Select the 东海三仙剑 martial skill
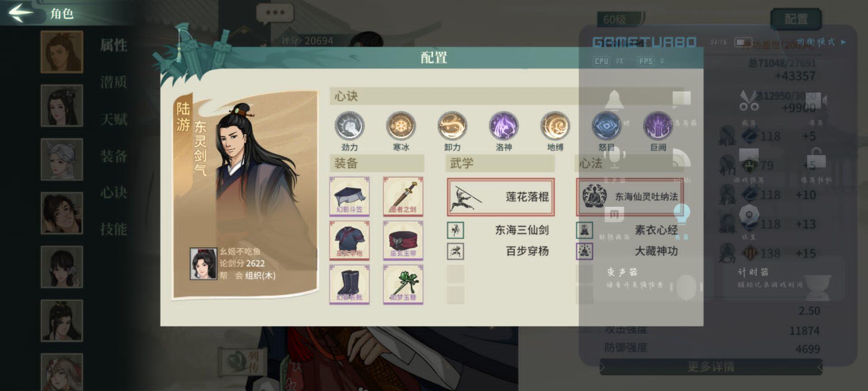 tap(500, 230)
